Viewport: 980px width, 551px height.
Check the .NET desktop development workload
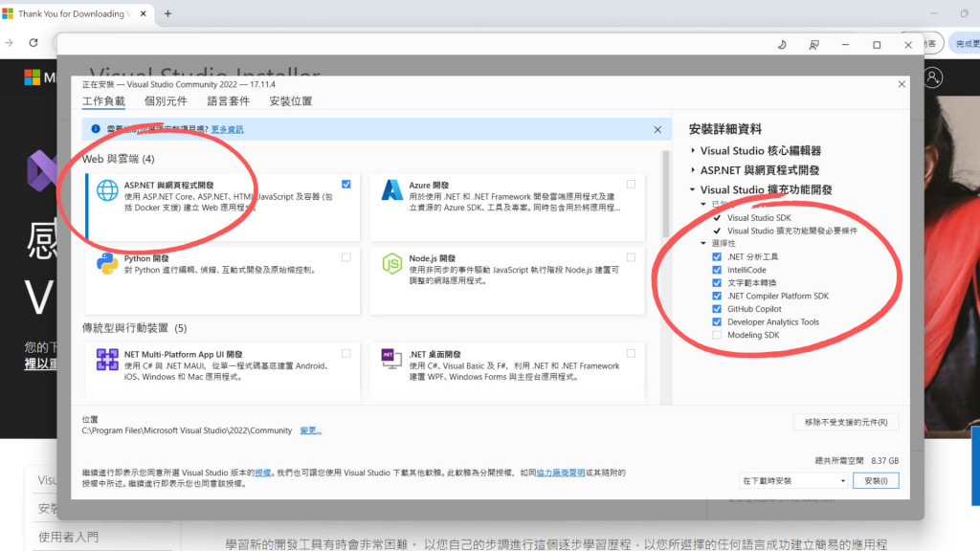coord(632,354)
